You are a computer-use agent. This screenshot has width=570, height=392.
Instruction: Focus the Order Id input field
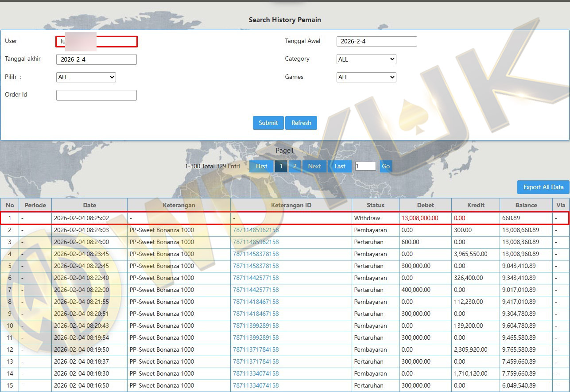(x=97, y=95)
